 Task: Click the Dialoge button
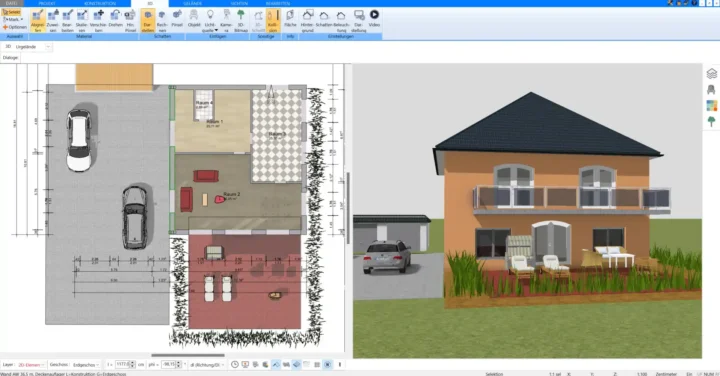[x=10, y=58]
